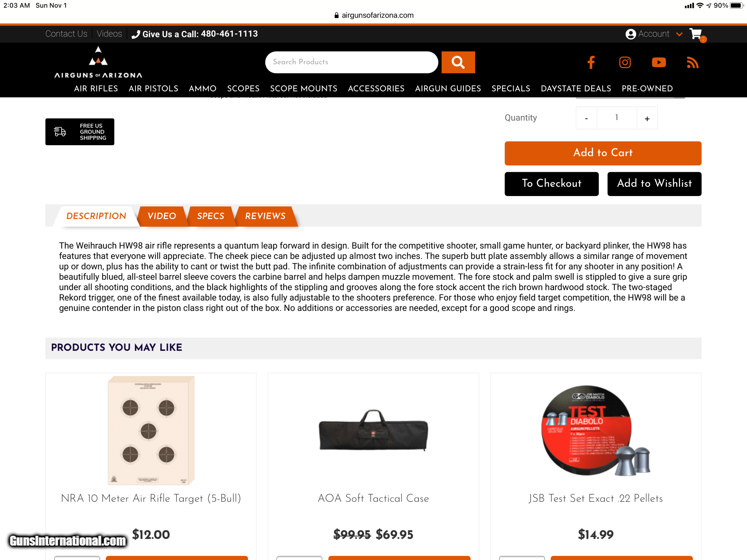Open the JSB Test Set pellets thumbnail

[596, 430]
